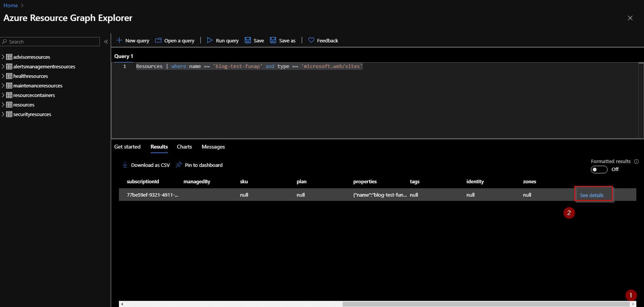
Task: Click the properties cell with blog-test-fun JSON
Action: click(380, 195)
